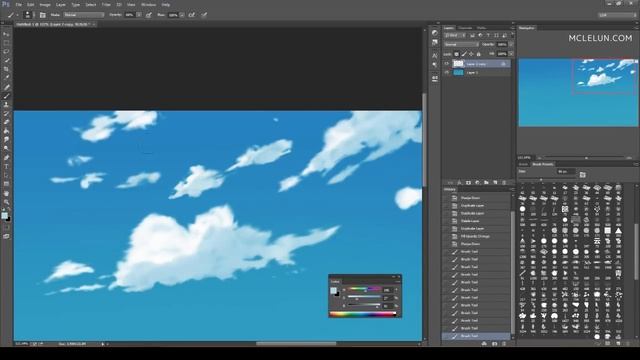Create a new adjustment layer
The width and height of the screenshot is (640, 360).
[477, 182]
